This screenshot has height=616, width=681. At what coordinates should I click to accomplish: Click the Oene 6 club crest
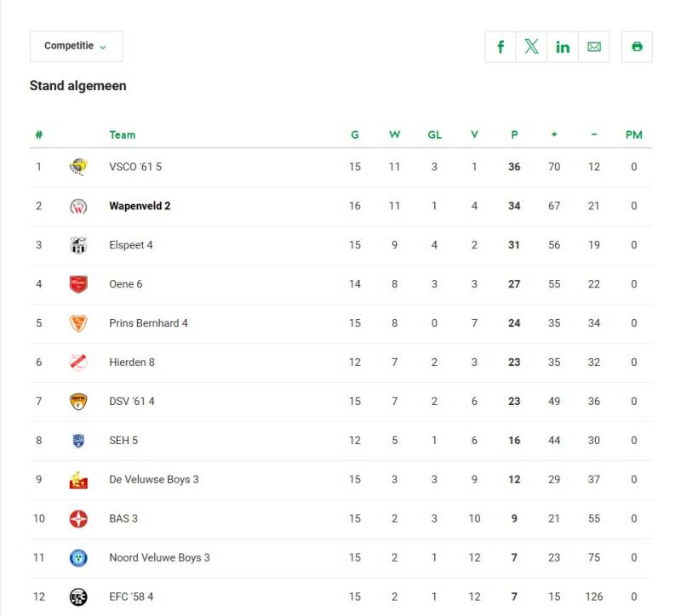pos(78,284)
